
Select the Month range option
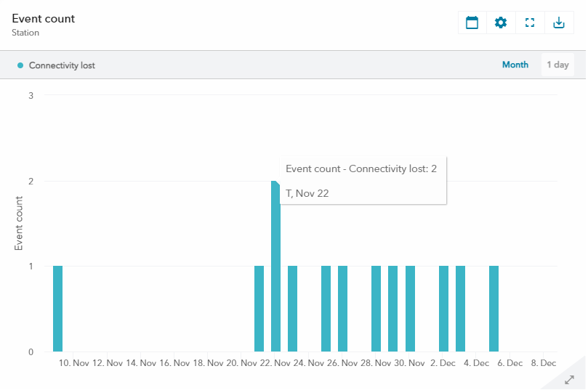(515, 65)
